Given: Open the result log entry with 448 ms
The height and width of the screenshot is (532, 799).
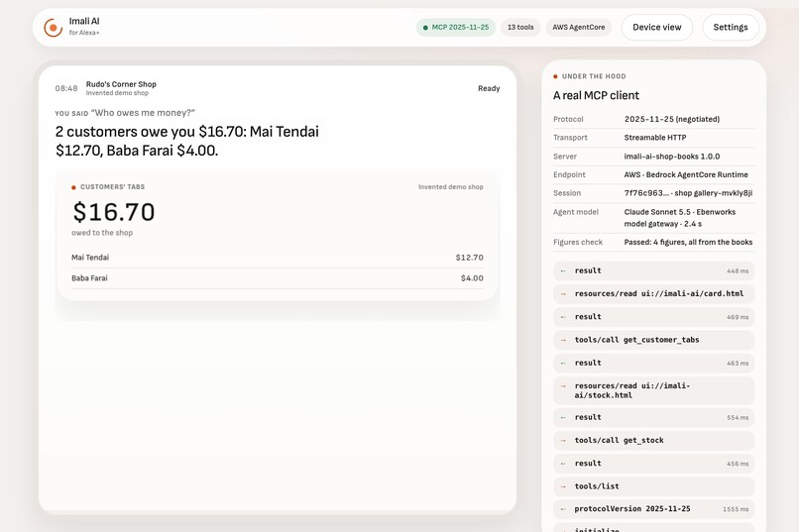Looking at the screenshot, I should pyautogui.click(x=654, y=270).
